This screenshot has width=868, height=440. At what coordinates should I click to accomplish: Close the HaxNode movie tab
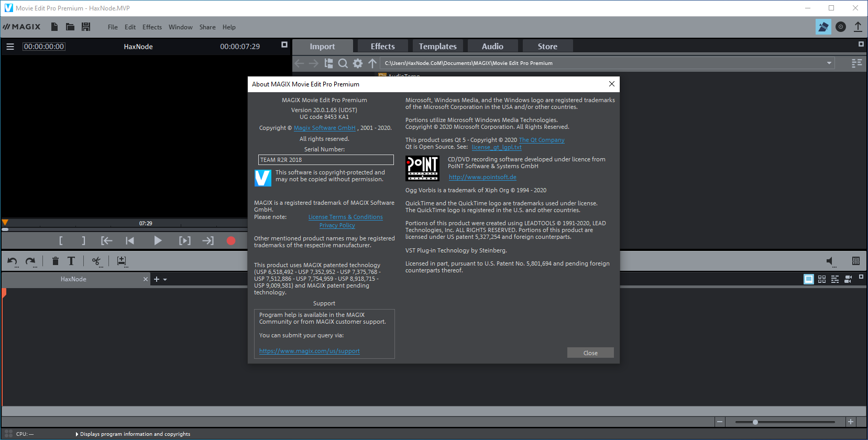pos(146,279)
